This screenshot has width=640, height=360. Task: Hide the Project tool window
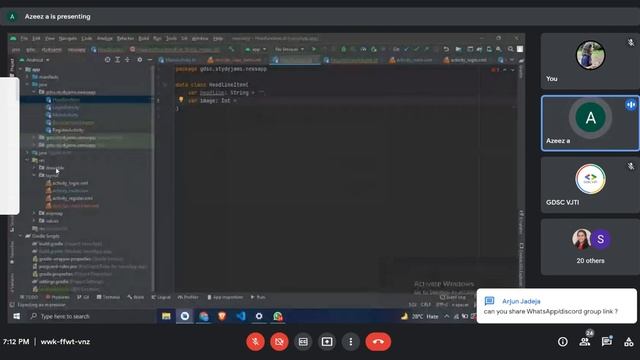pyautogui.click(x=150, y=60)
